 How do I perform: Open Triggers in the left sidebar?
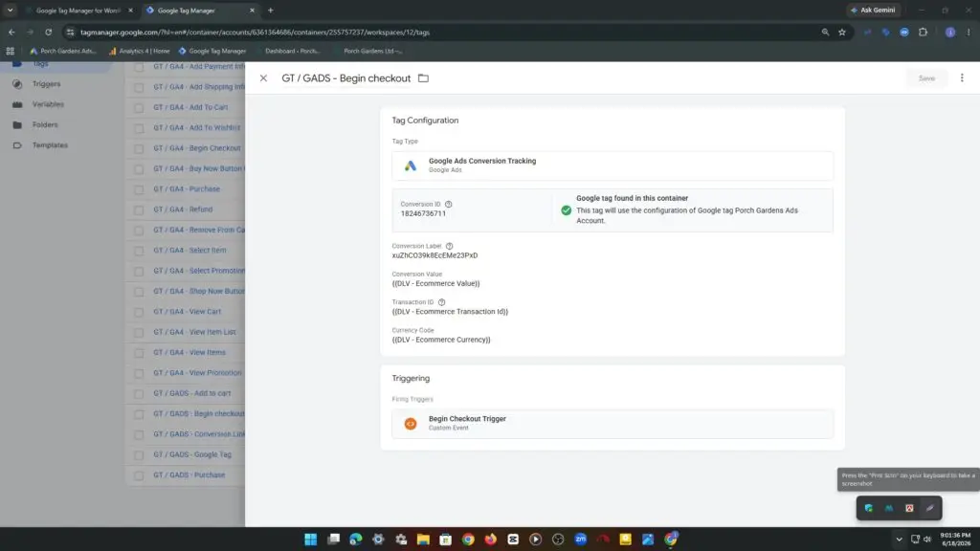click(x=46, y=84)
